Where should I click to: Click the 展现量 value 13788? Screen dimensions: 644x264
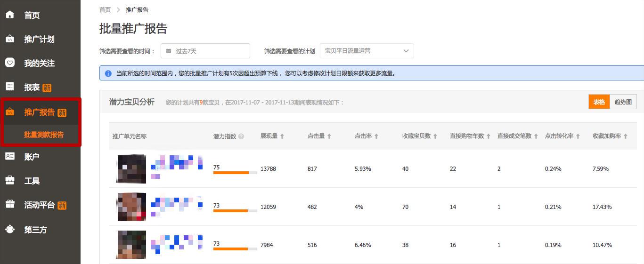pyautogui.click(x=268, y=169)
